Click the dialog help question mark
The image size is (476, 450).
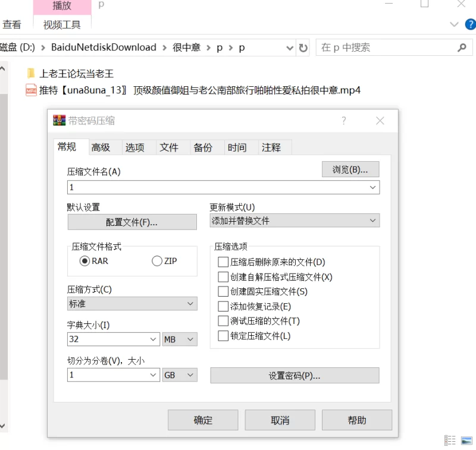click(x=344, y=121)
